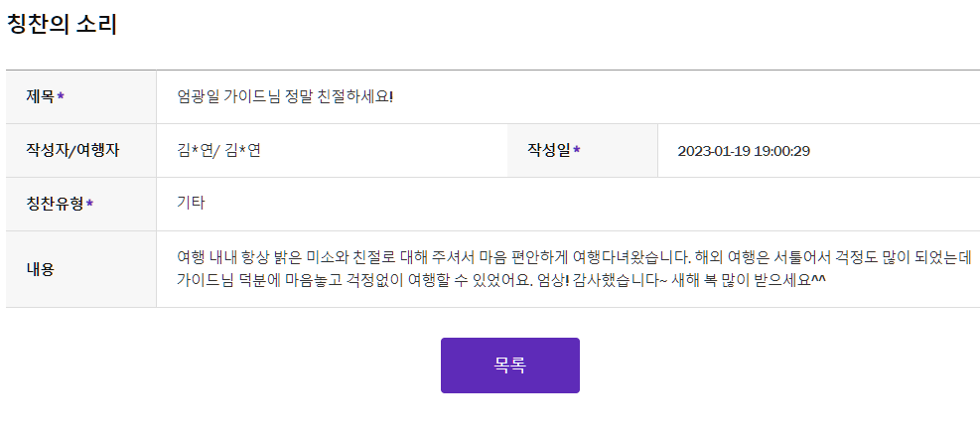
Task: Click the purple asterisk beside 작성일
Action: (x=577, y=150)
